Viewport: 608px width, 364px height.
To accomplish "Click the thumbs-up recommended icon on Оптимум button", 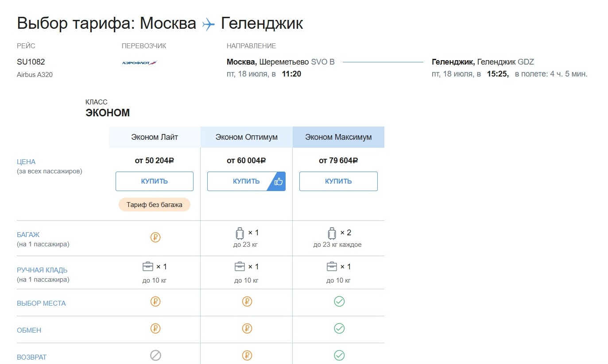I will (x=279, y=181).
